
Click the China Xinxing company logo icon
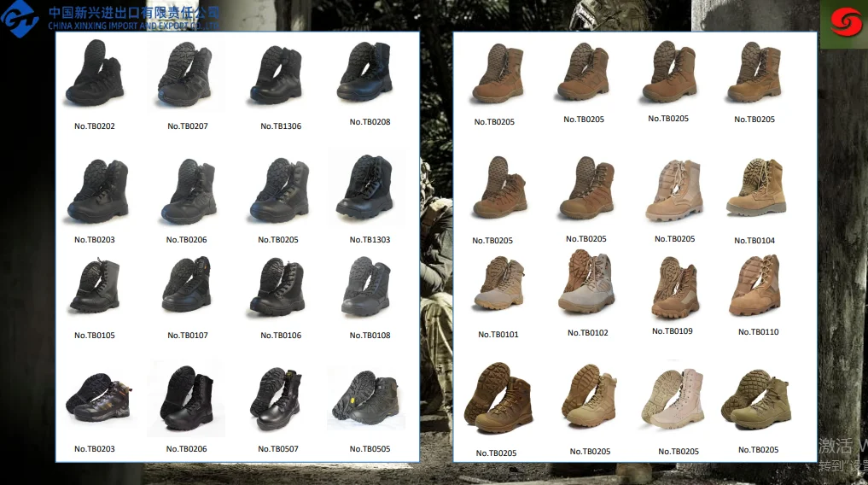point(20,19)
